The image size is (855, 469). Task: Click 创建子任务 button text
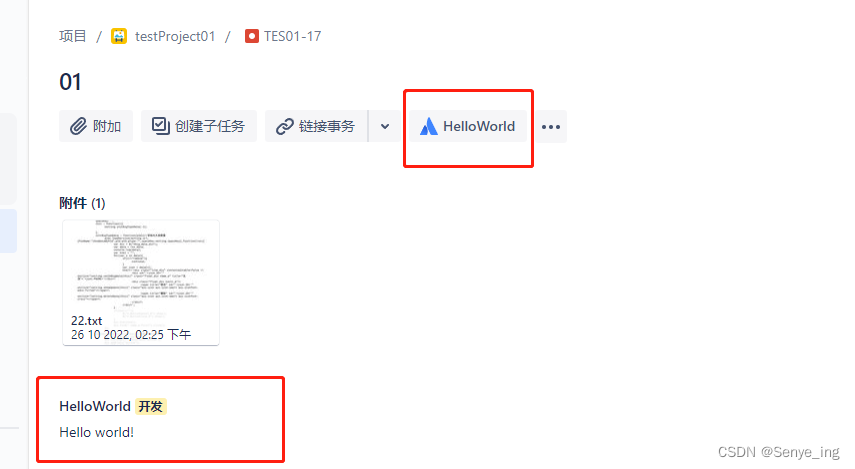pos(210,126)
